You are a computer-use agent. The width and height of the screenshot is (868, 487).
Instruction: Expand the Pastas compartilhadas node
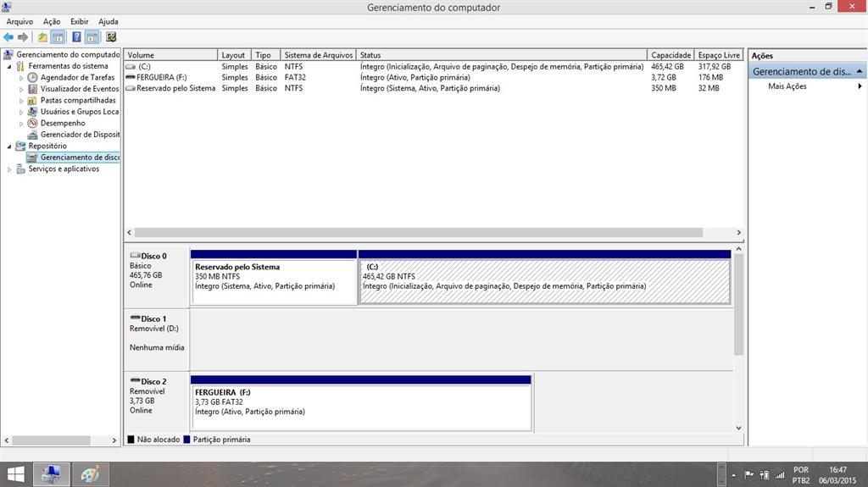click(21, 101)
